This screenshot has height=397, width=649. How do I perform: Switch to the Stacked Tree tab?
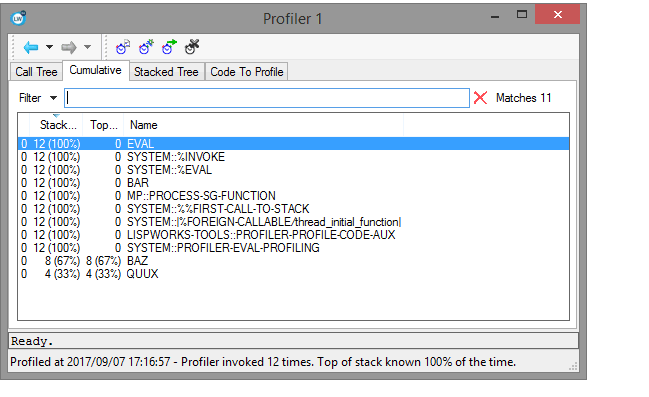[x=166, y=72]
